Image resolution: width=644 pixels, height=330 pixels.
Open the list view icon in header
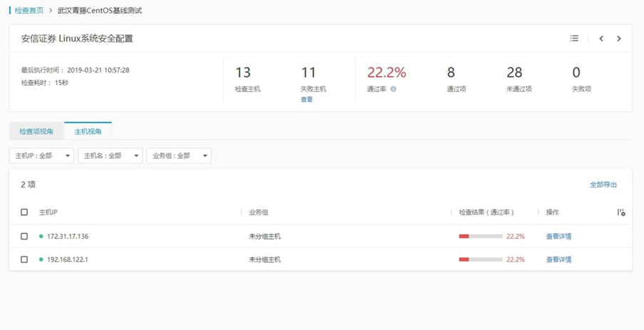[574, 38]
